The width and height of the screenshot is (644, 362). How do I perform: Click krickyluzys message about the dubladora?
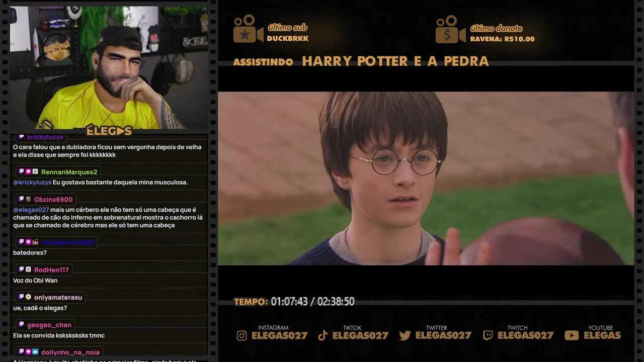(x=107, y=151)
